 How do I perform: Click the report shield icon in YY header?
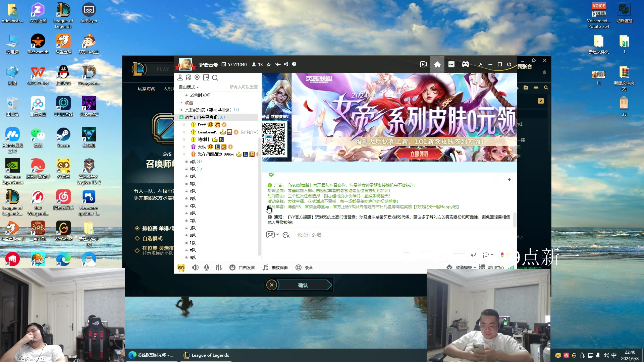tap(294, 64)
